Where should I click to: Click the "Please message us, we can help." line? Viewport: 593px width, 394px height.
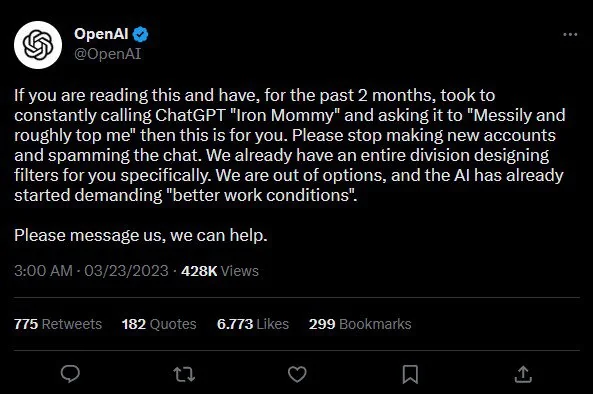[x=141, y=235]
